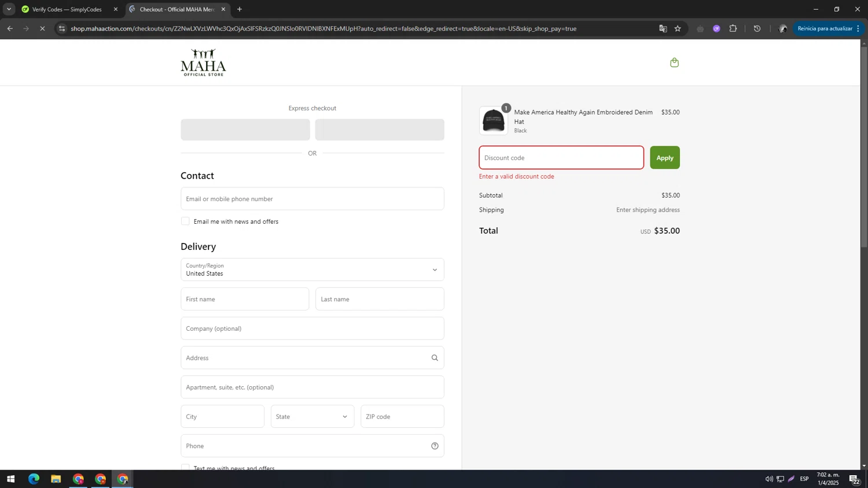Switch to Verify Codes SimplyCodes tab
The height and width of the screenshot is (488, 868).
(67, 9)
